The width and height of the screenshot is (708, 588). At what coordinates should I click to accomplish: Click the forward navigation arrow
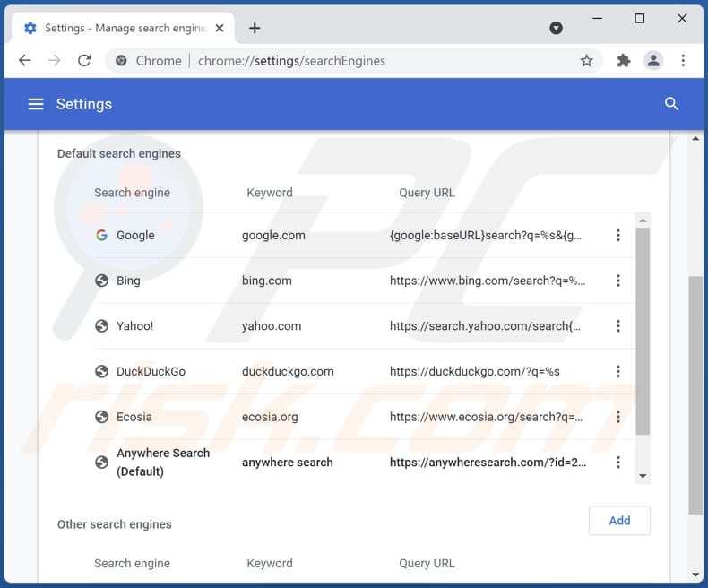coord(54,61)
